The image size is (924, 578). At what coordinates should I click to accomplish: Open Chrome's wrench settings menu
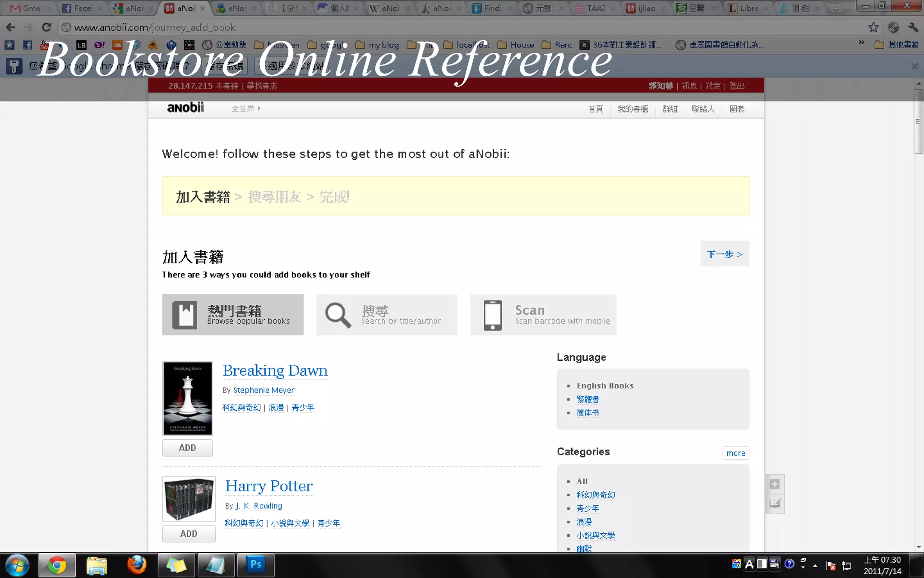913,28
